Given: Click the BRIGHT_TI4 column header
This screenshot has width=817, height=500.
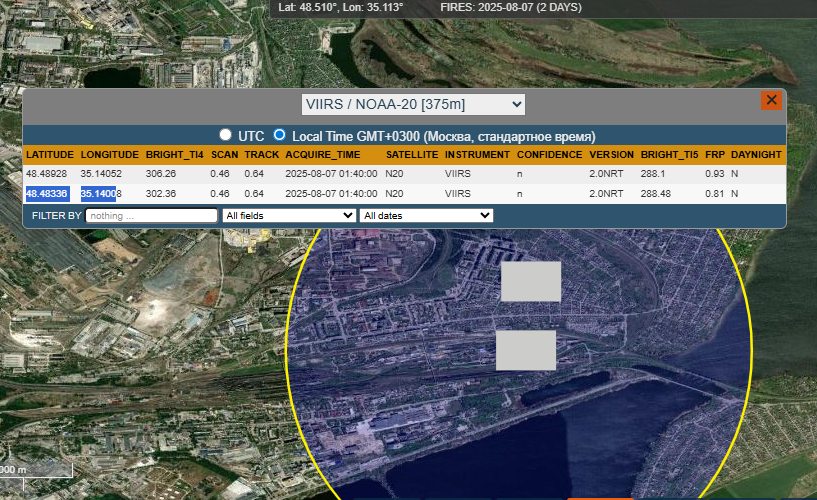Looking at the screenshot, I should pos(174,156).
